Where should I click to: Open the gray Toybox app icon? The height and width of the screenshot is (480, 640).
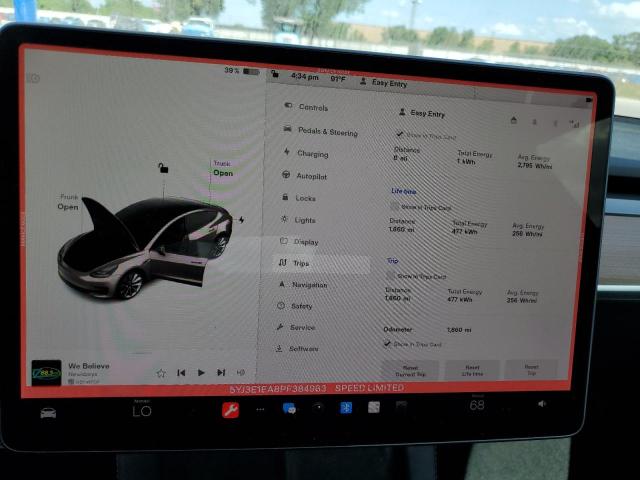pos(374,407)
